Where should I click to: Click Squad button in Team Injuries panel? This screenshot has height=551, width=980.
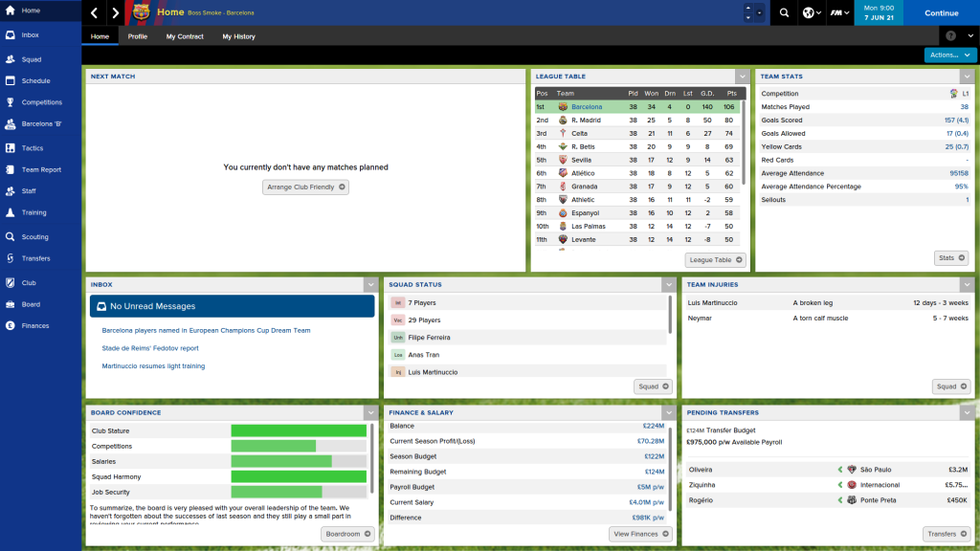[x=951, y=386]
